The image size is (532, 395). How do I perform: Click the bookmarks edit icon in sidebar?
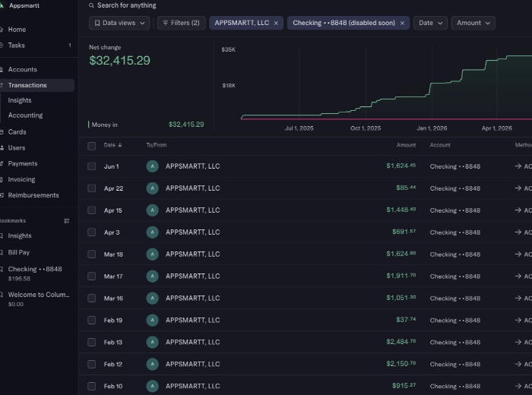[x=67, y=221]
